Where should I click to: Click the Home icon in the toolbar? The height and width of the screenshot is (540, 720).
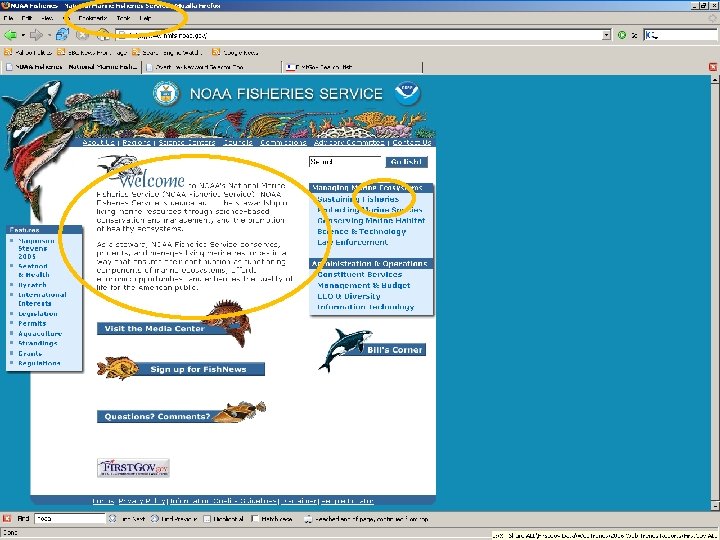coord(103,34)
